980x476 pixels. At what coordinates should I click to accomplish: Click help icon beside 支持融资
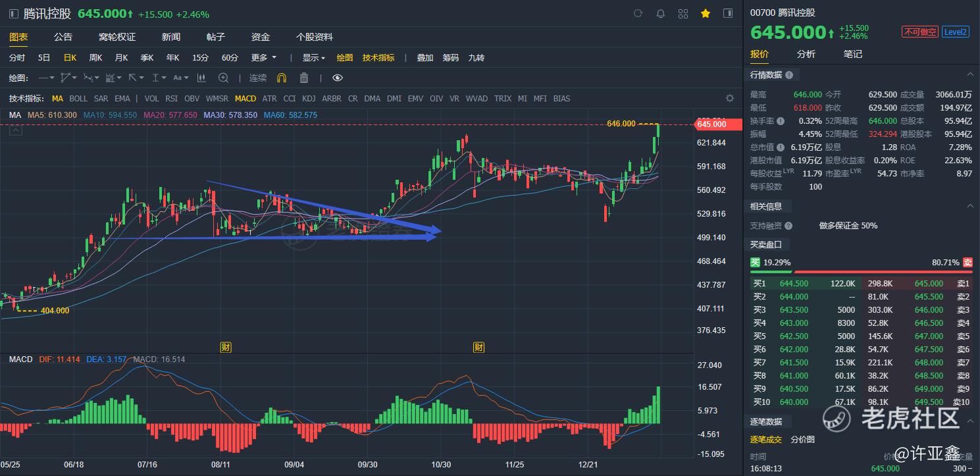click(788, 226)
